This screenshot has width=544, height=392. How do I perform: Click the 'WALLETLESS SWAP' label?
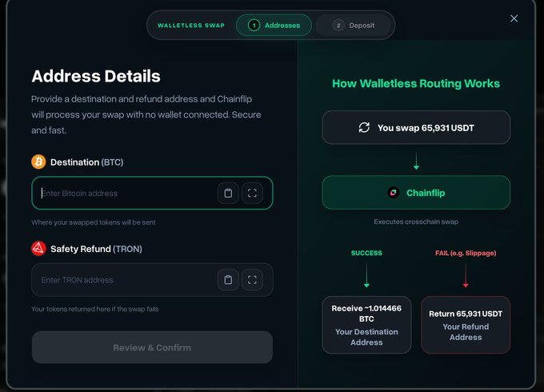pyautogui.click(x=191, y=26)
